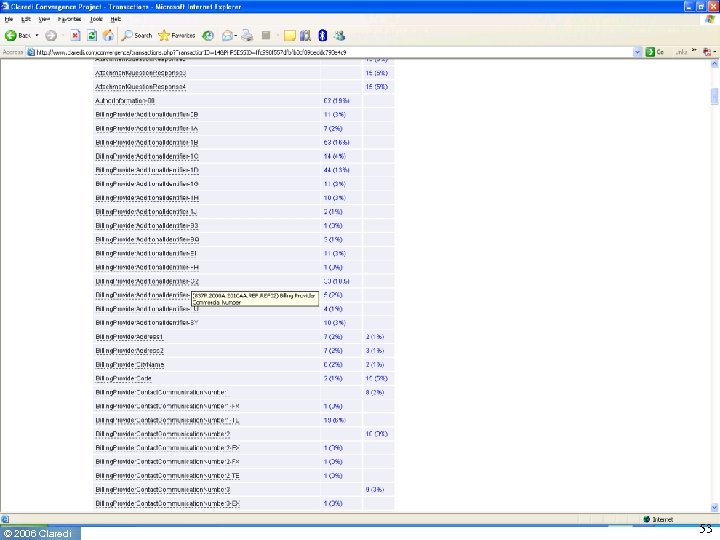Click the Internet zone in the status bar
Image resolution: width=720 pixels, height=540 pixels.
click(658, 519)
